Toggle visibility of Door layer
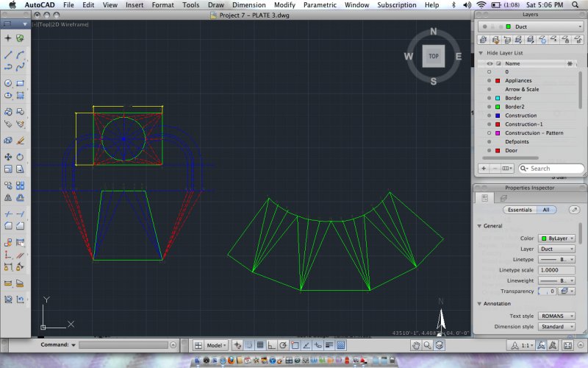588x368 pixels. coord(489,151)
